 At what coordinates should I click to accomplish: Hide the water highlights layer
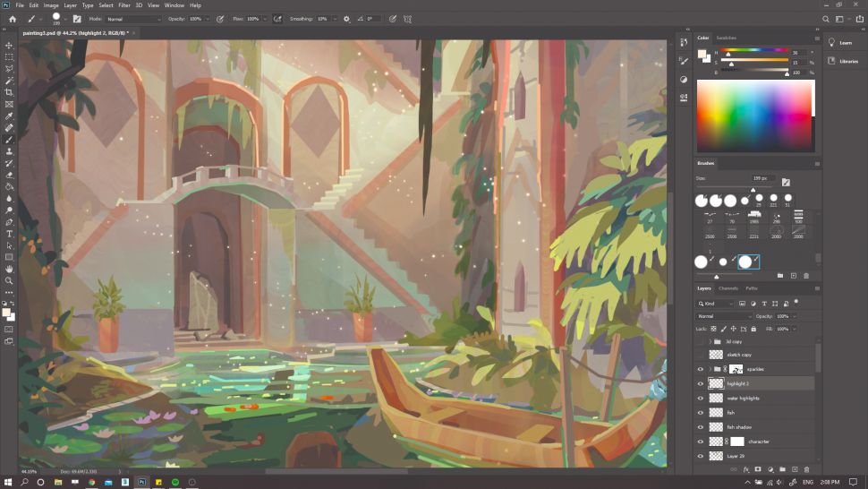point(701,398)
